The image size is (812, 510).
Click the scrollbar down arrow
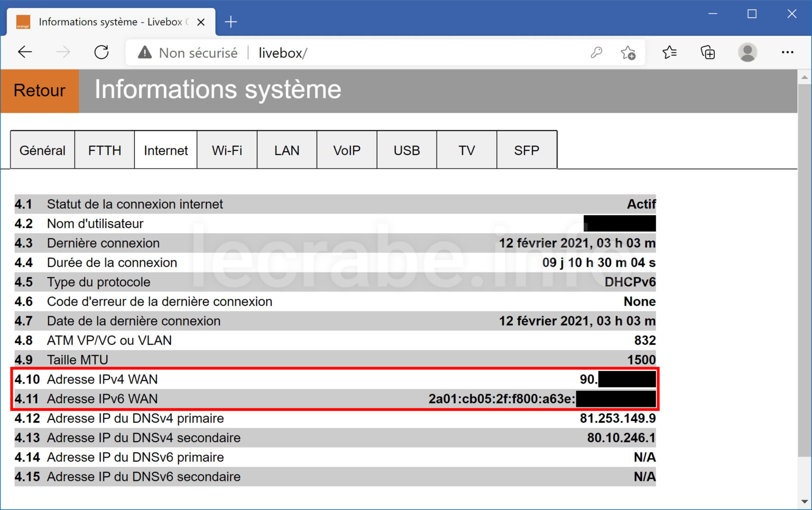pos(804,500)
